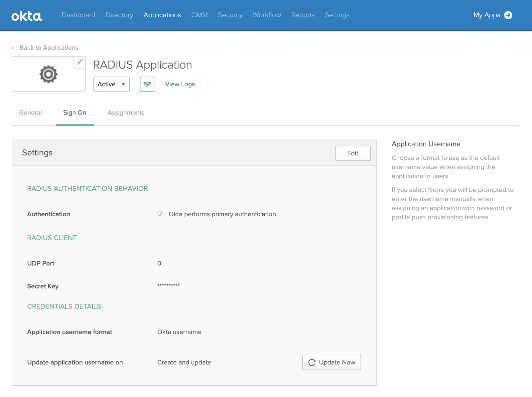
Task: Open the View Logs link
Action: coord(180,84)
